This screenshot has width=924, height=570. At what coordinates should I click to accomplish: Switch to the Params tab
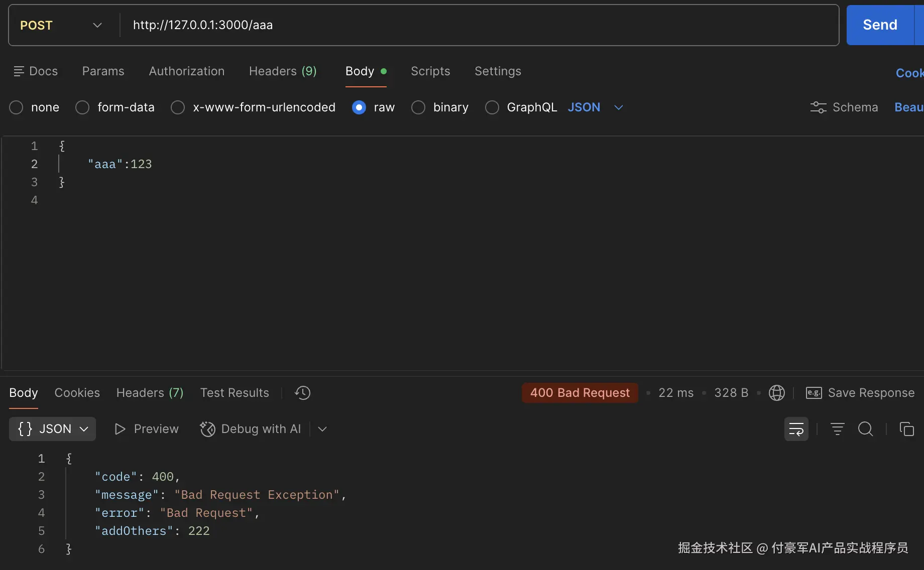click(103, 71)
